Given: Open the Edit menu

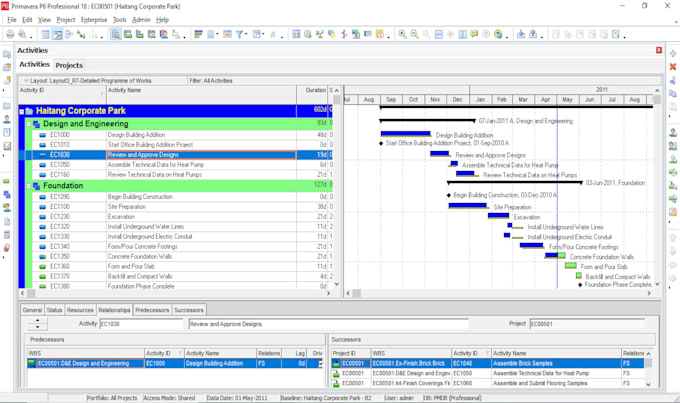Looking at the screenshot, I should click(27, 20).
